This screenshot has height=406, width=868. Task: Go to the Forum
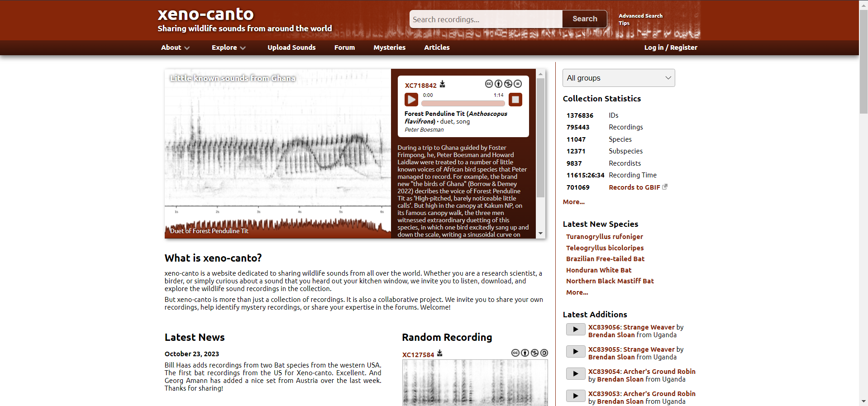click(x=344, y=48)
